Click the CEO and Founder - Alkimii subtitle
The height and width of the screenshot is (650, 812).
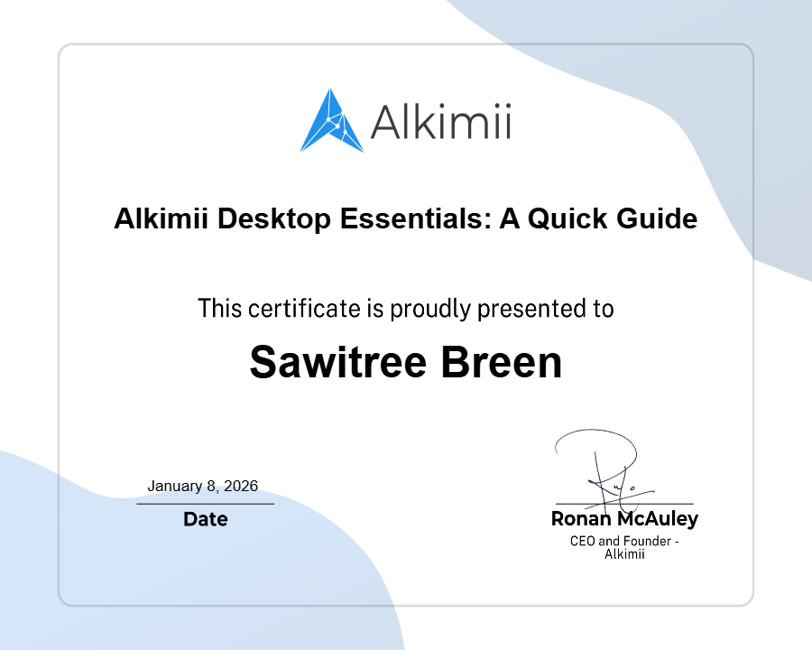(x=623, y=549)
